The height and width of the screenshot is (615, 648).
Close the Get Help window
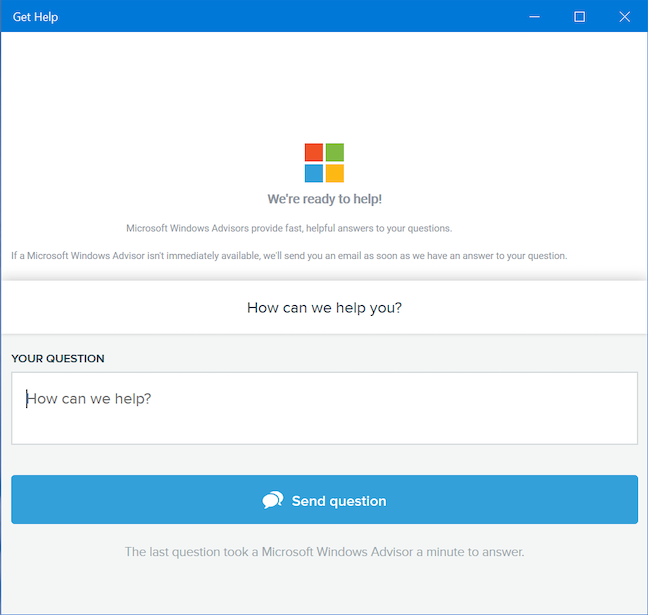(624, 17)
